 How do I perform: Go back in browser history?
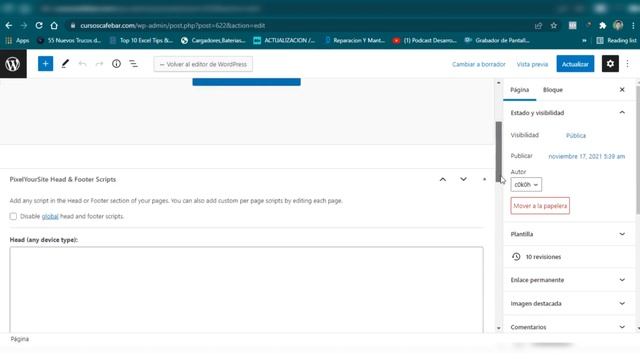9,25
